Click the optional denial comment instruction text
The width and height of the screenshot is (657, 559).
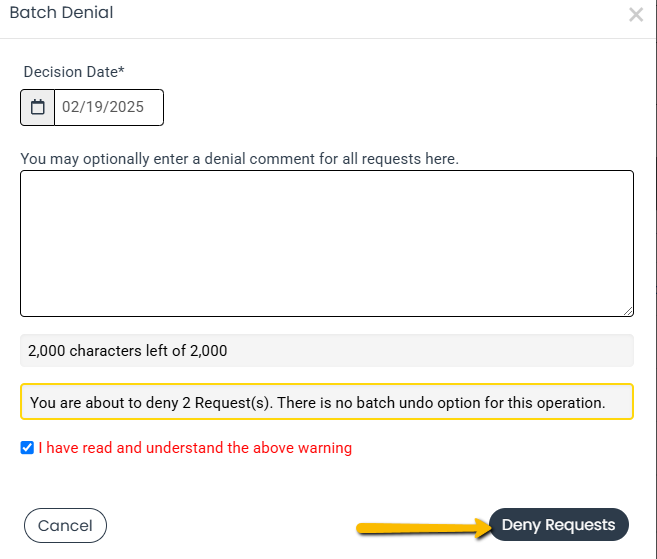(240, 159)
